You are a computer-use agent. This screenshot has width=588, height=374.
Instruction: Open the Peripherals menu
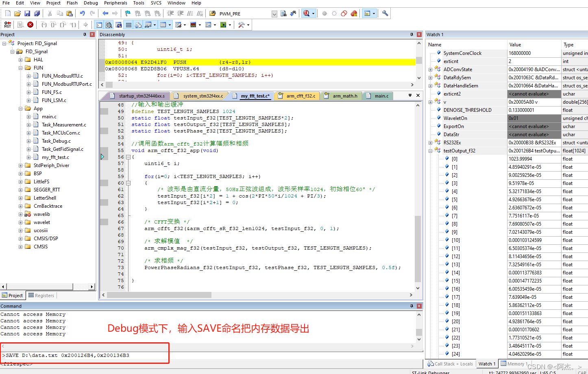(115, 3)
